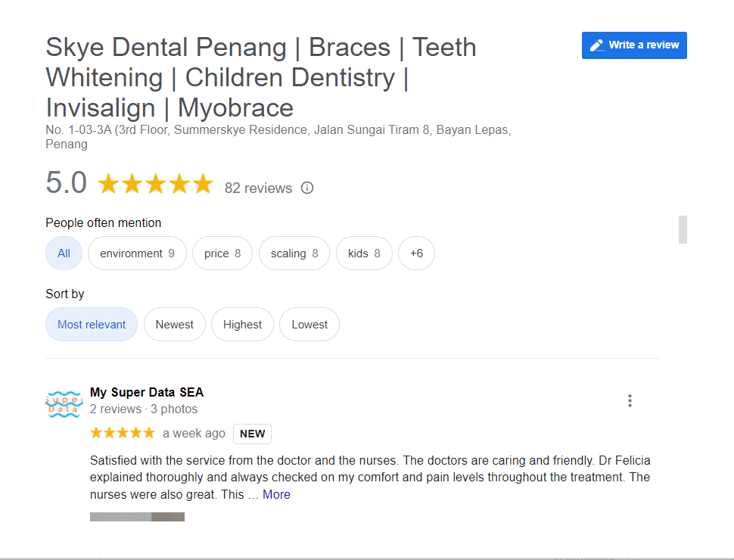Filter reviews mentioning environment
Image resolution: width=734 pixels, height=560 pixels.
(x=137, y=254)
